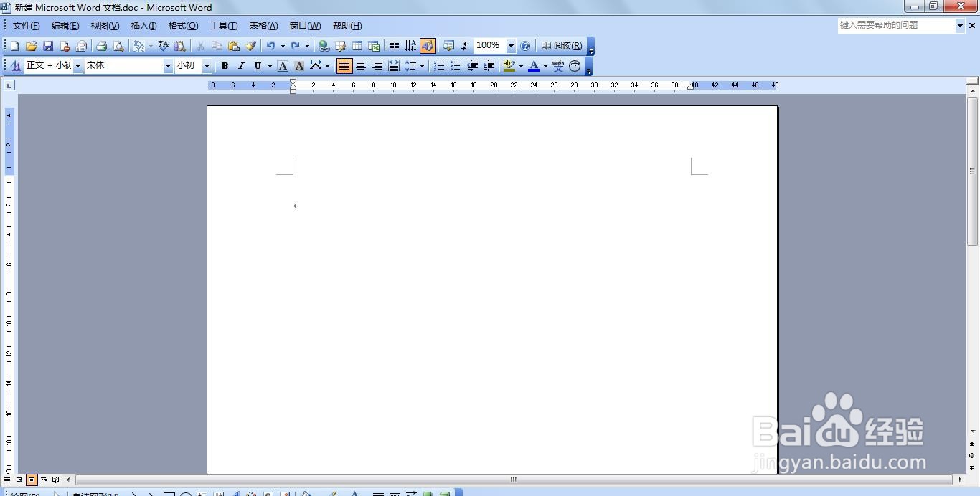Screen dimensions: 980x496
Task: Click the Cut scissors icon
Action: click(x=200, y=46)
